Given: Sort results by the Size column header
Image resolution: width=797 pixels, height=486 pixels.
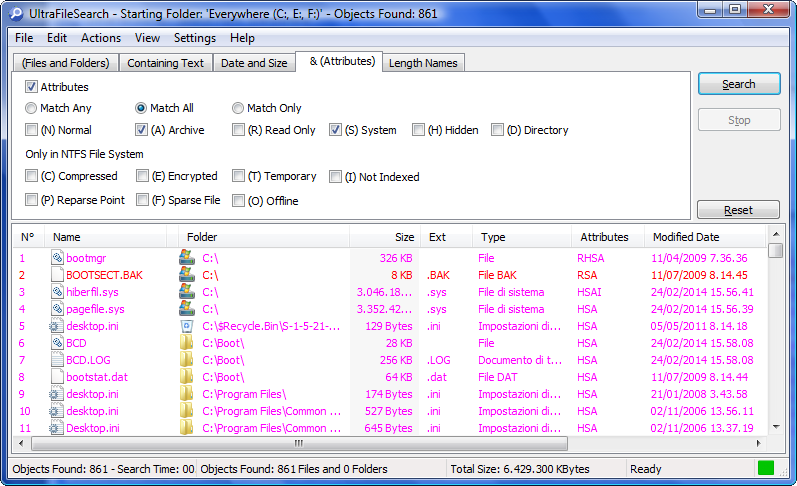Looking at the screenshot, I should [x=385, y=237].
